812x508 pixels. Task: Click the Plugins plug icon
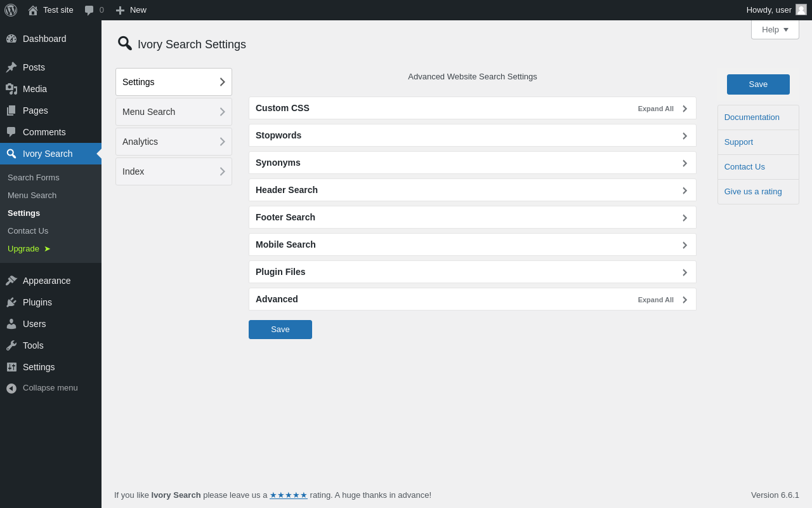(11, 302)
